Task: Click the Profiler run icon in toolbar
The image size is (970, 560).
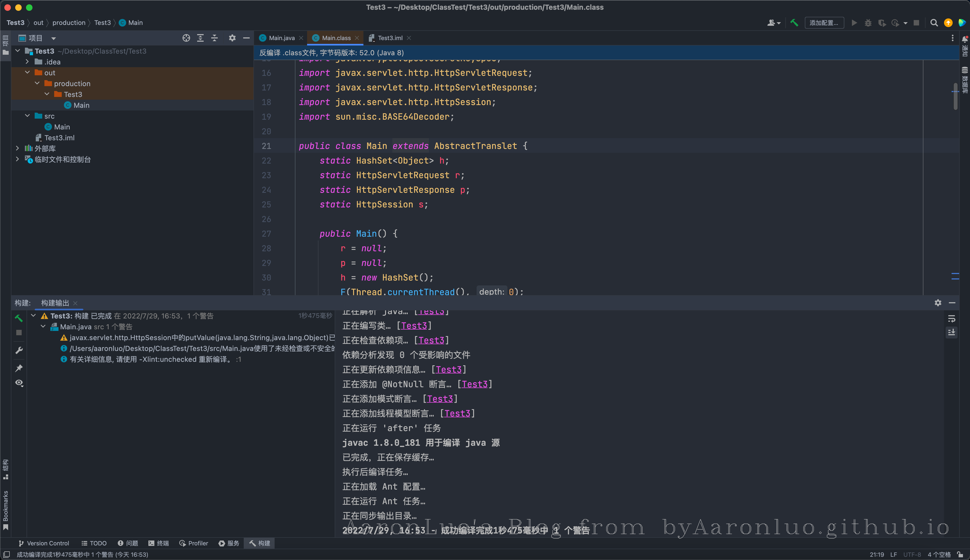Action: tap(895, 23)
